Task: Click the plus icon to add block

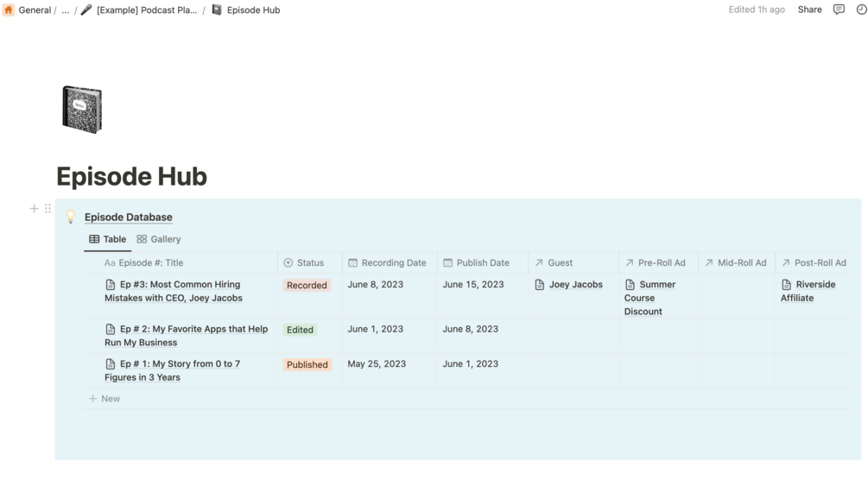Action: pyautogui.click(x=34, y=208)
